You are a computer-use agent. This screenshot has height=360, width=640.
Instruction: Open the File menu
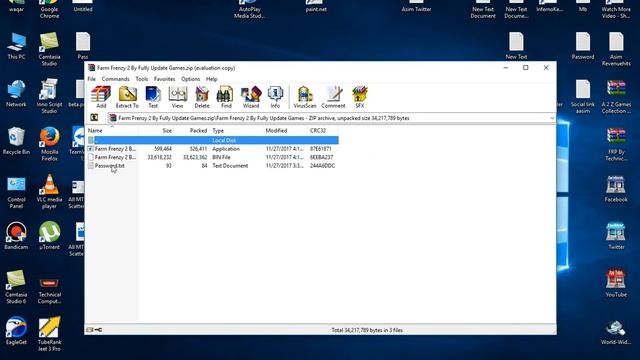(x=91, y=79)
